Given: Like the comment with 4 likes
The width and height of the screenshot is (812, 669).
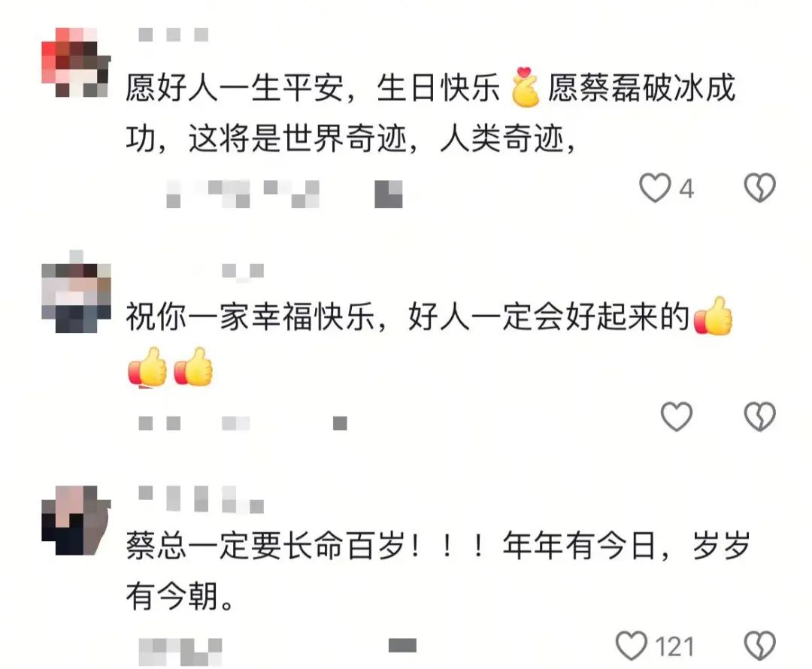Looking at the screenshot, I should tap(655, 187).
